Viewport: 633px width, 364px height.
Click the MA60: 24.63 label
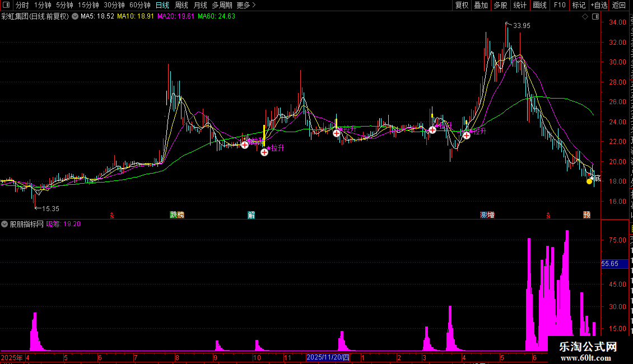tap(216, 16)
